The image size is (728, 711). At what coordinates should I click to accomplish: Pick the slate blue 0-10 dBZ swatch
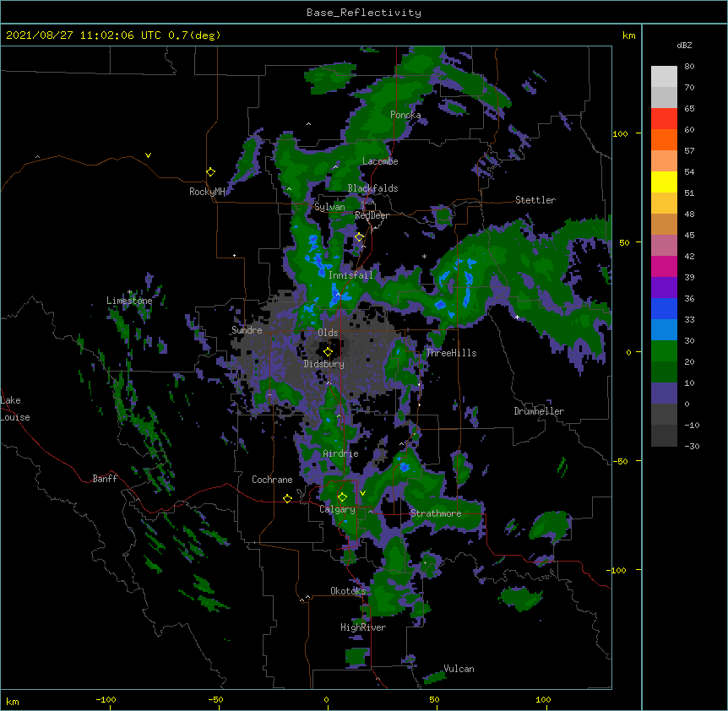click(x=664, y=393)
